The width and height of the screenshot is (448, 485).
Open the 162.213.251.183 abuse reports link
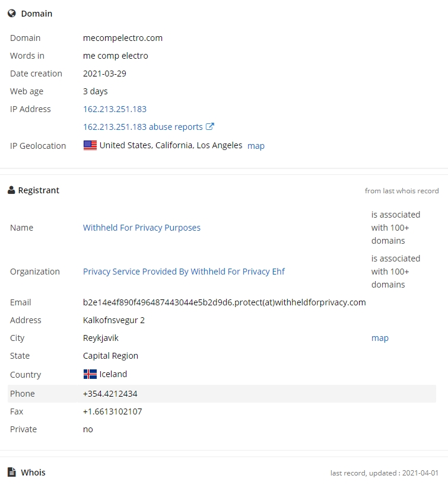(143, 127)
